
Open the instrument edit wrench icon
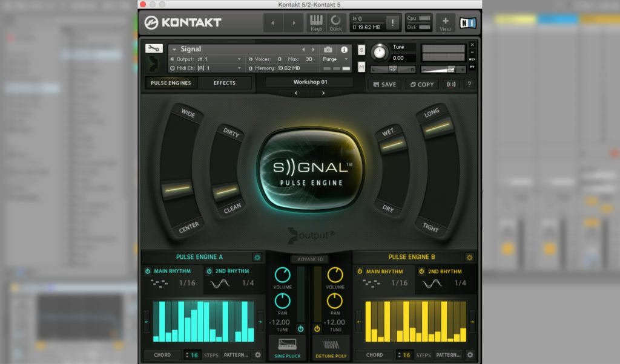click(x=153, y=48)
